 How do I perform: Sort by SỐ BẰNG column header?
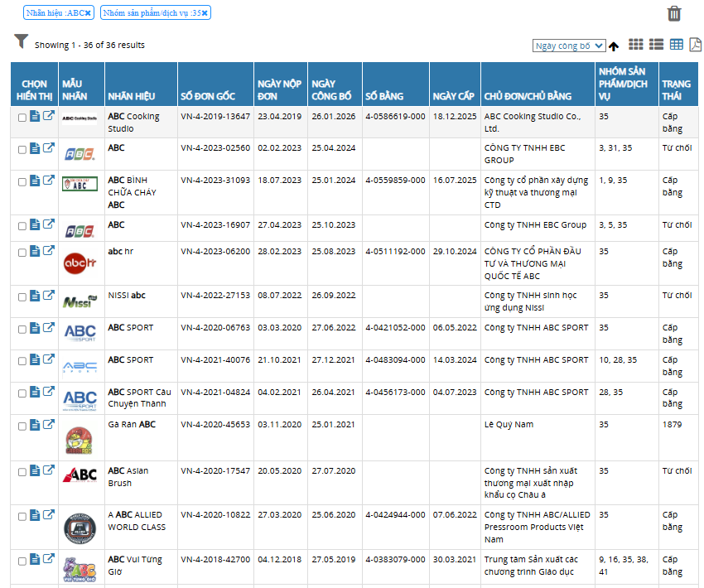pyautogui.click(x=384, y=96)
